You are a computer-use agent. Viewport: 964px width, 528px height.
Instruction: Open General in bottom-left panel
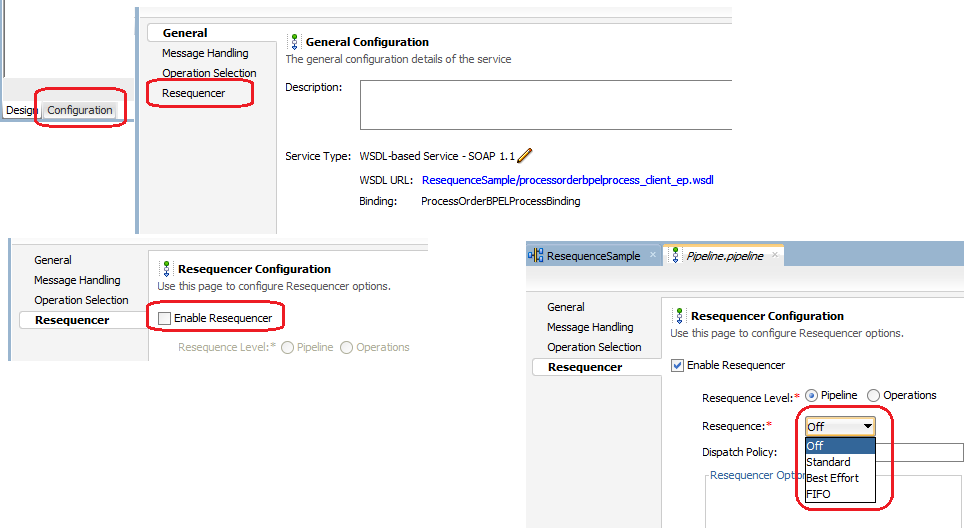click(53, 260)
